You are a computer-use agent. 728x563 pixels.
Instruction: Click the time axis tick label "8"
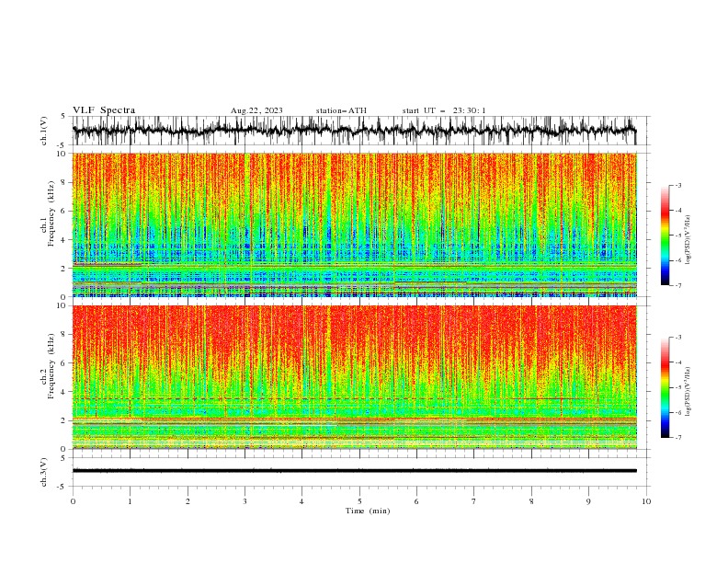point(531,501)
